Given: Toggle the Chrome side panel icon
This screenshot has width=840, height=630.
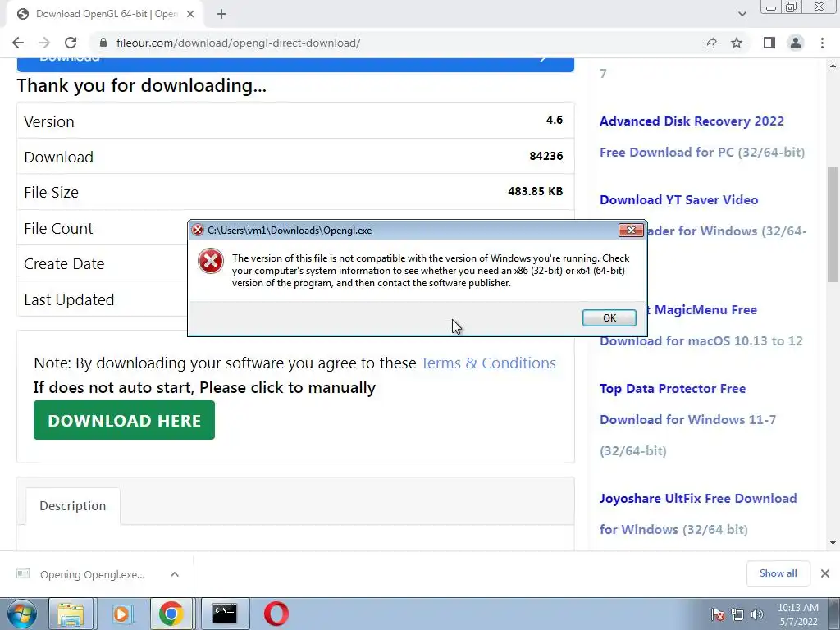Looking at the screenshot, I should click(x=769, y=43).
